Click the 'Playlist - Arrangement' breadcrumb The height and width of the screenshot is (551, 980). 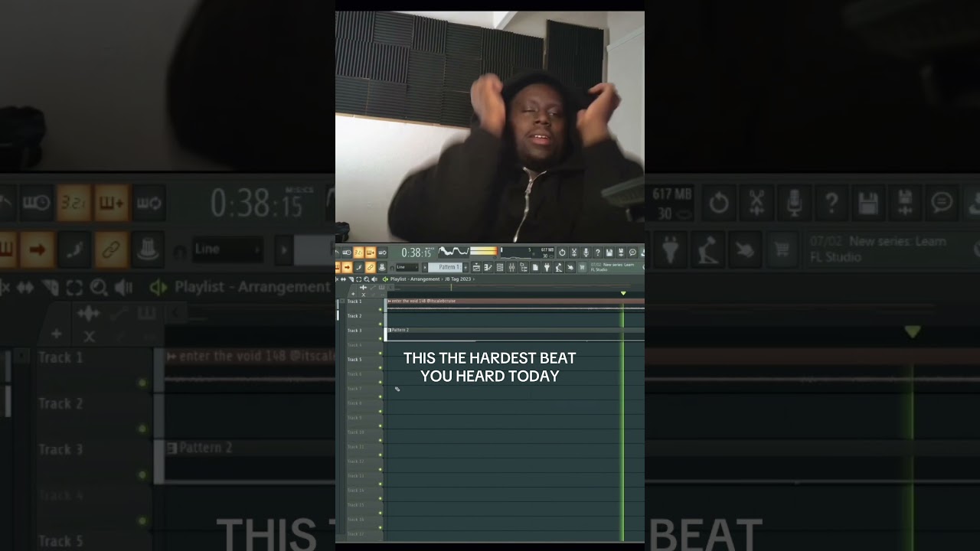pyautogui.click(x=415, y=279)
